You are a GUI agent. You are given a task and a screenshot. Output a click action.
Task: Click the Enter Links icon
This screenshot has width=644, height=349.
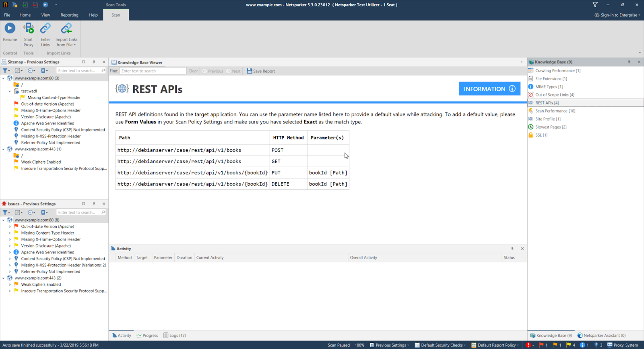[x=45, y=29]
